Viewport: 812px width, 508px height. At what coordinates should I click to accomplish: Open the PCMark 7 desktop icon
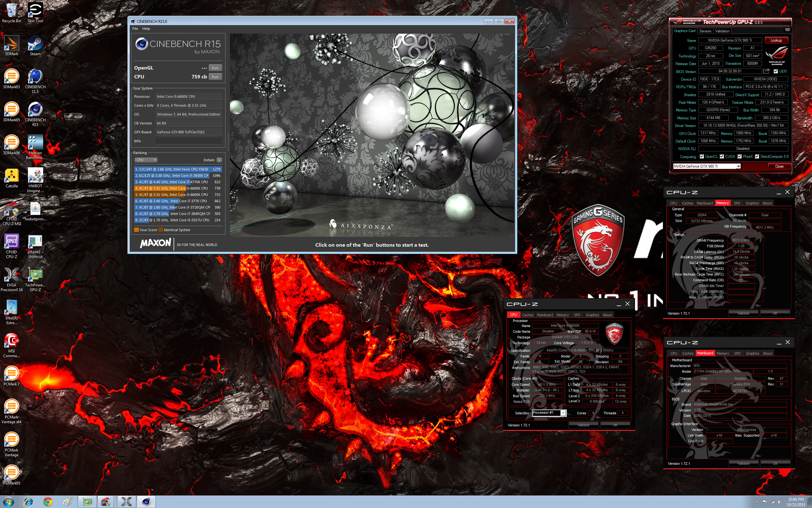pos(11,376)
